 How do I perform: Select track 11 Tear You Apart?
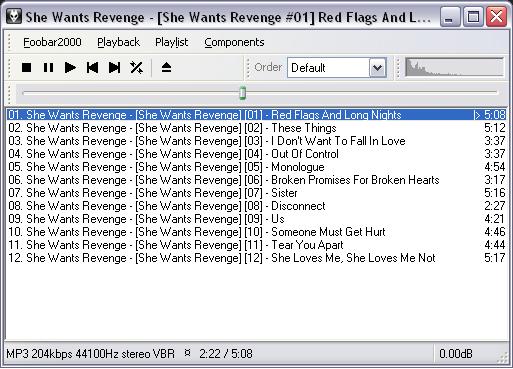pyautogui.click(x=257, y=245)
